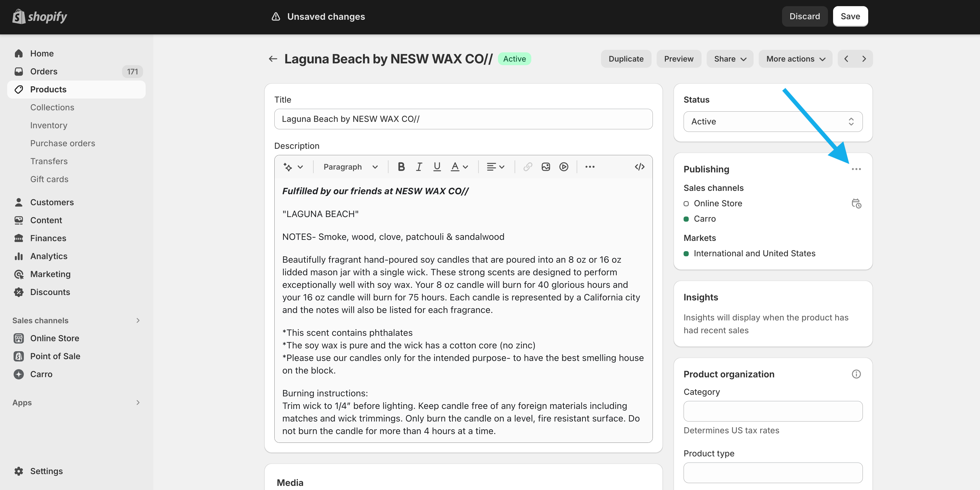Screen dimensions: 980x490
Task: Open the Status Active dropdown
Action: (x=773, y=121)
